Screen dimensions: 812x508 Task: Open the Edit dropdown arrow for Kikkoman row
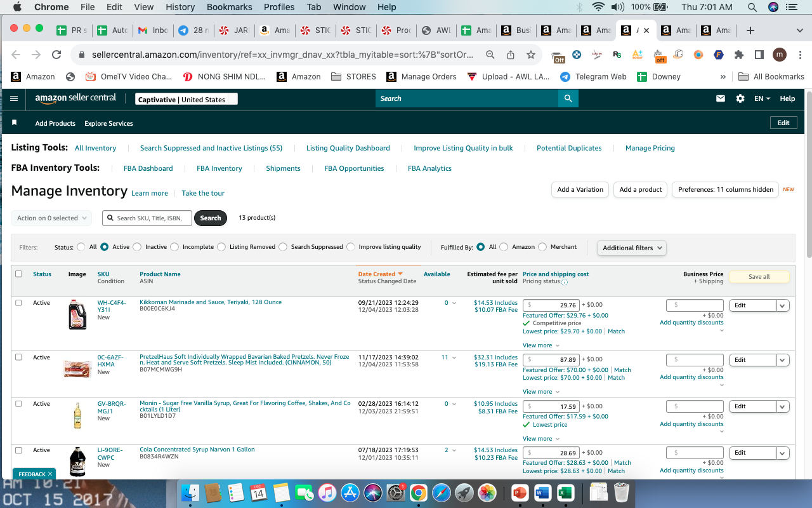783,305
